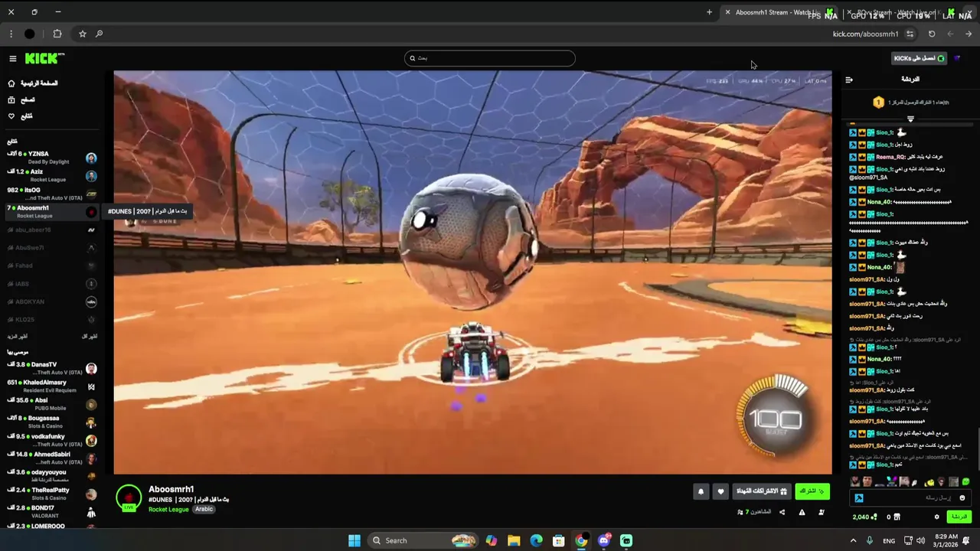Screen dimensions: 980x551
Task: Click the chat message input field
Action: (911, 498)
